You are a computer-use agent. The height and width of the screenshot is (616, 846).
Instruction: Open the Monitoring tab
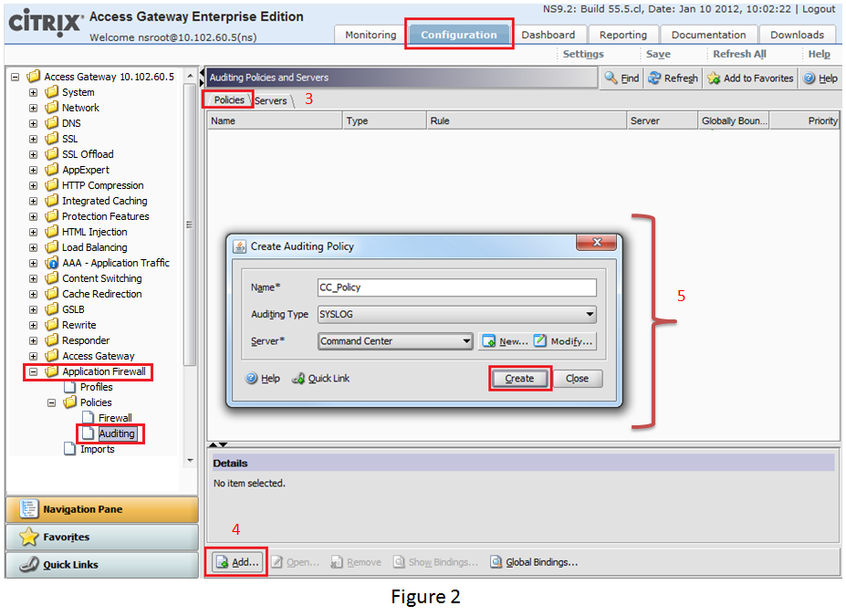(x=371, y=35)
